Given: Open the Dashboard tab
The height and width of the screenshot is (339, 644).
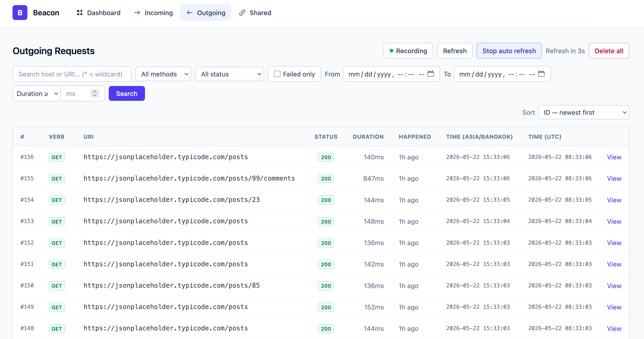Looking at the screenshot, I should tap(99, 13).
